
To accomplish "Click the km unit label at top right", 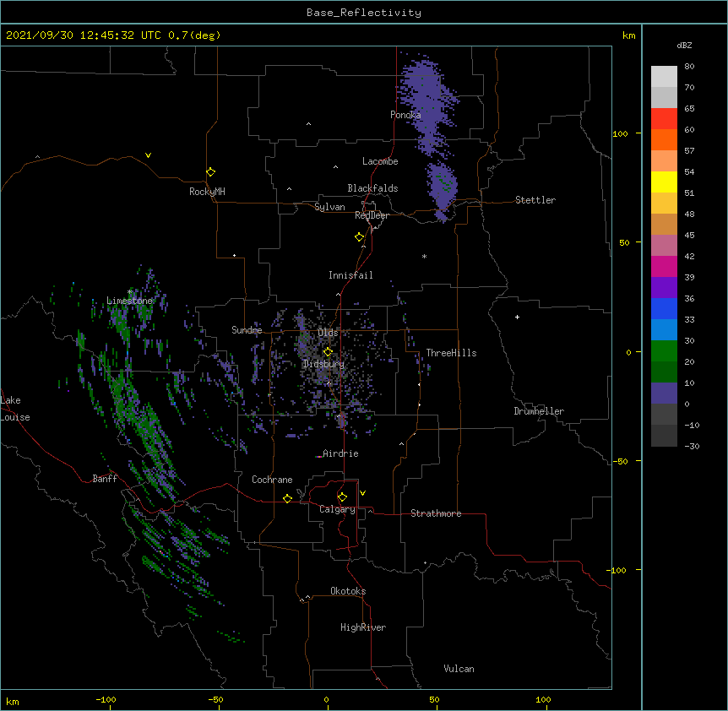I will (628, 35).
